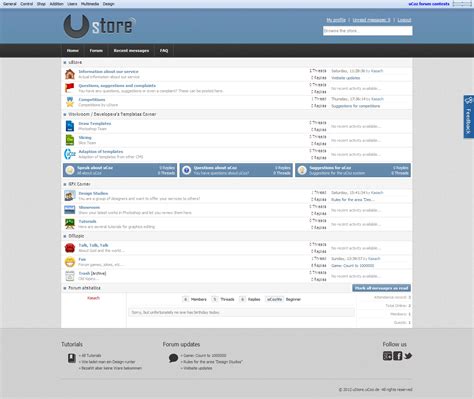Open the Questions about uCoz subforum box
Viewport: 474px width, 399px height.
[236, 170]
